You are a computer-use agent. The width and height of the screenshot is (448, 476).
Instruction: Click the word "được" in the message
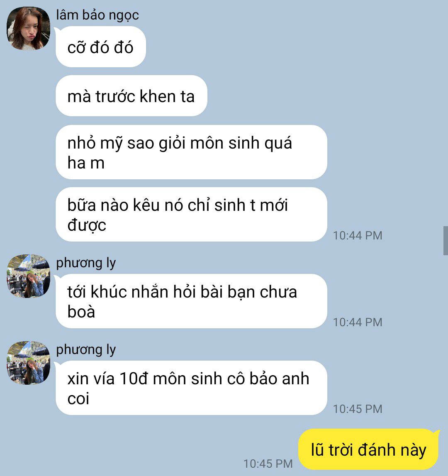87,225
